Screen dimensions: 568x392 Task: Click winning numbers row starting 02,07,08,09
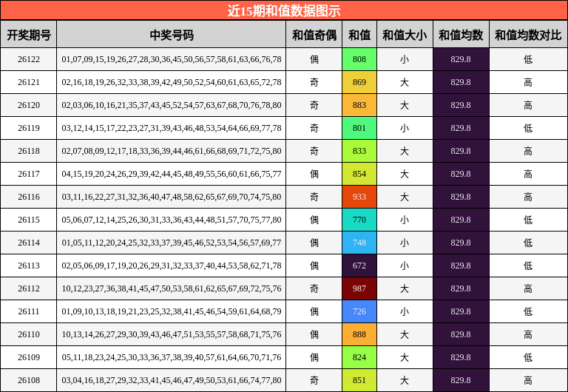(172, 151)
